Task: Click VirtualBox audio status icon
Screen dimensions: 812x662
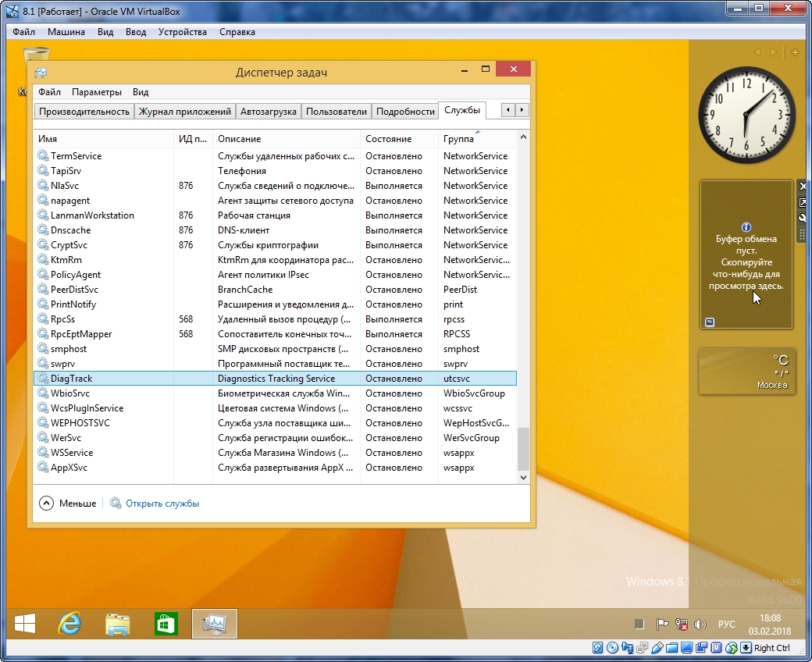Action: pyautogui.click(x=627, y=647)
